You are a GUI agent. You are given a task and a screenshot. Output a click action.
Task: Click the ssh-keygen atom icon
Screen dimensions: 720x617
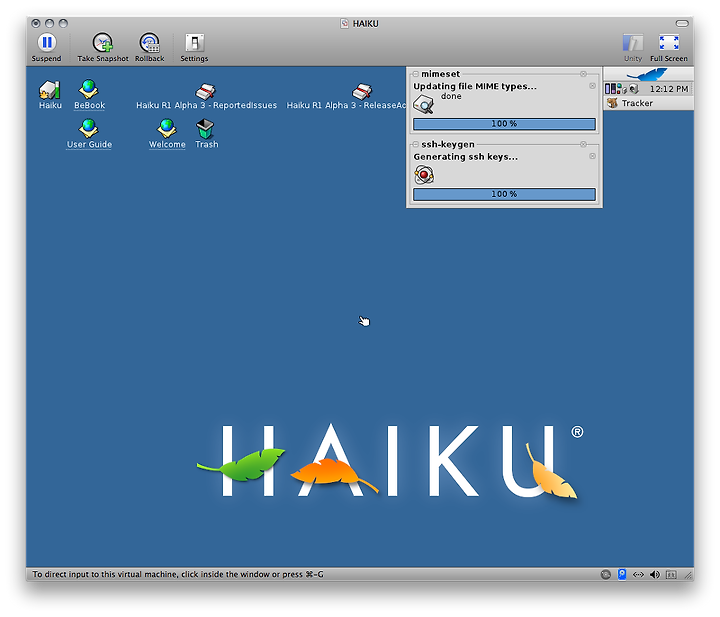pos(424,175)
